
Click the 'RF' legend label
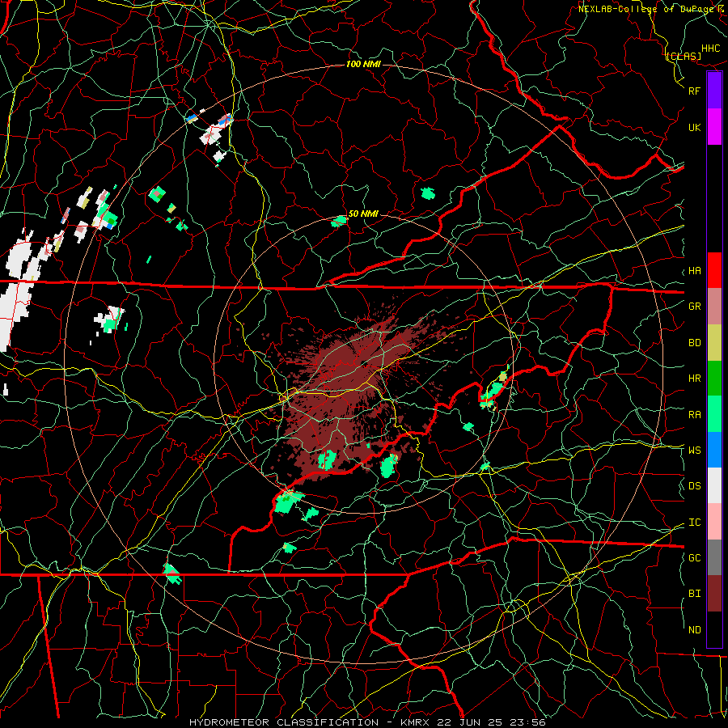[x=694, y=91]
